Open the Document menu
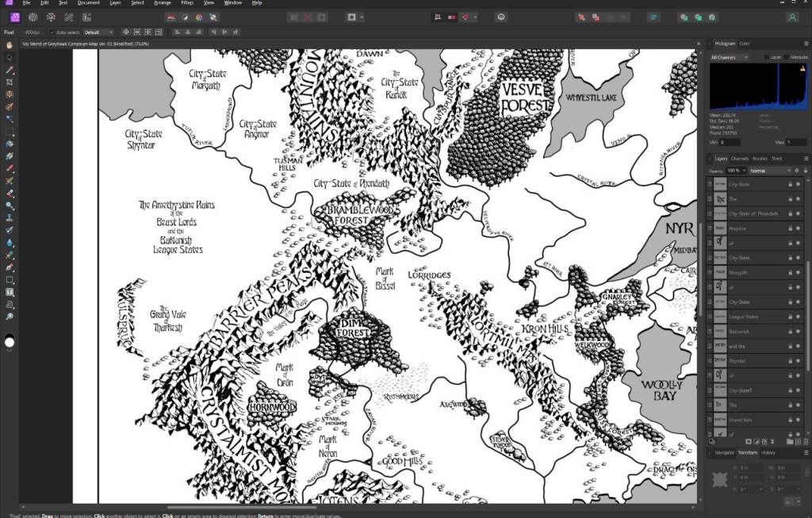Viewport: 812px width, 518px height. [89, 3]
